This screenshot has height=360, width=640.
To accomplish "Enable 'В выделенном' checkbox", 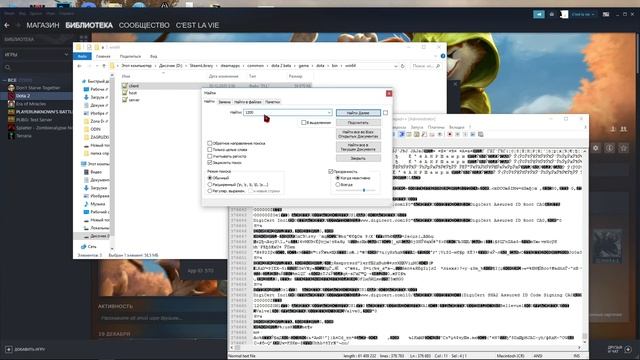I will point(304,122).
